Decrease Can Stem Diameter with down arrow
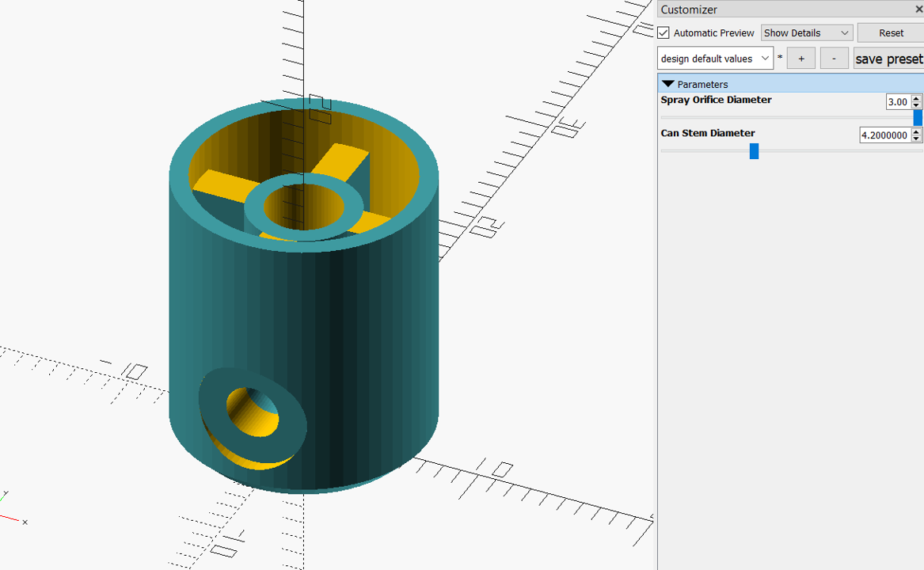The image size is (924, 570). [x=916, y=139]
